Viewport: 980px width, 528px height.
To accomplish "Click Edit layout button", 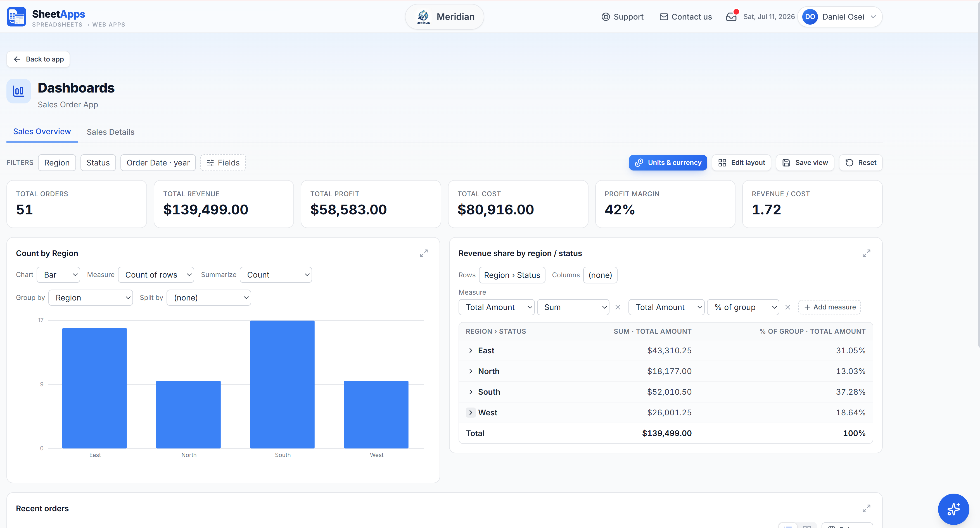I will click(741, 163).
